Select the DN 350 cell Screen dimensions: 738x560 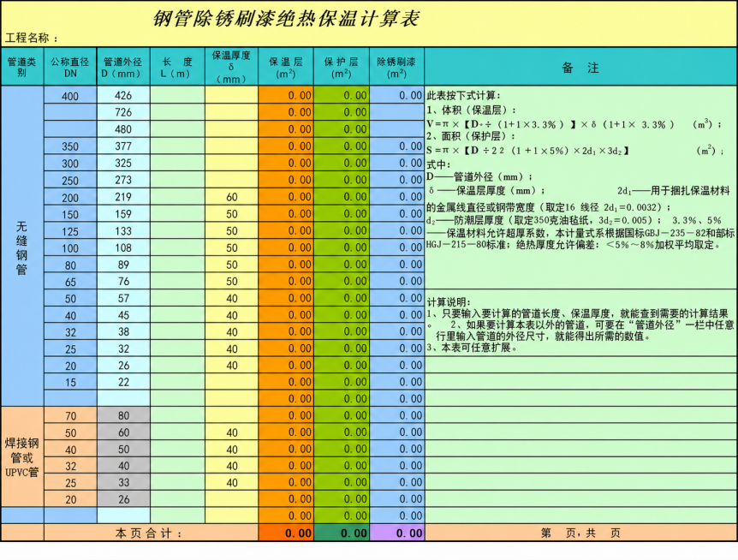click(x=70, y=146)
